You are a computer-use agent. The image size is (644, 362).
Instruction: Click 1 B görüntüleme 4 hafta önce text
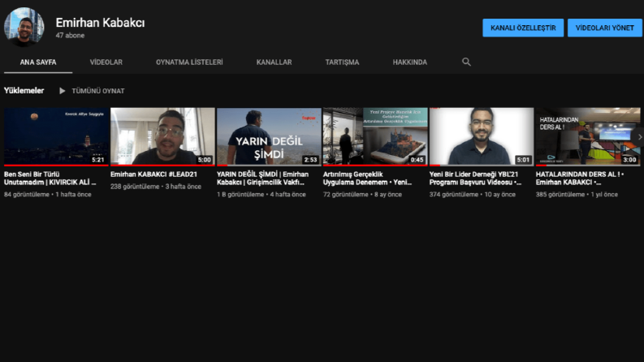261,195
